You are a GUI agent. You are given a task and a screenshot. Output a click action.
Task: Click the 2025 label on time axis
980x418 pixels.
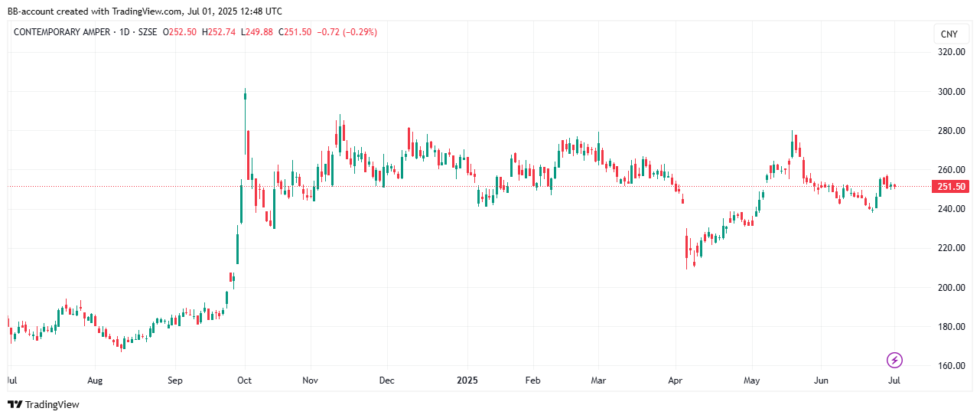467,380
